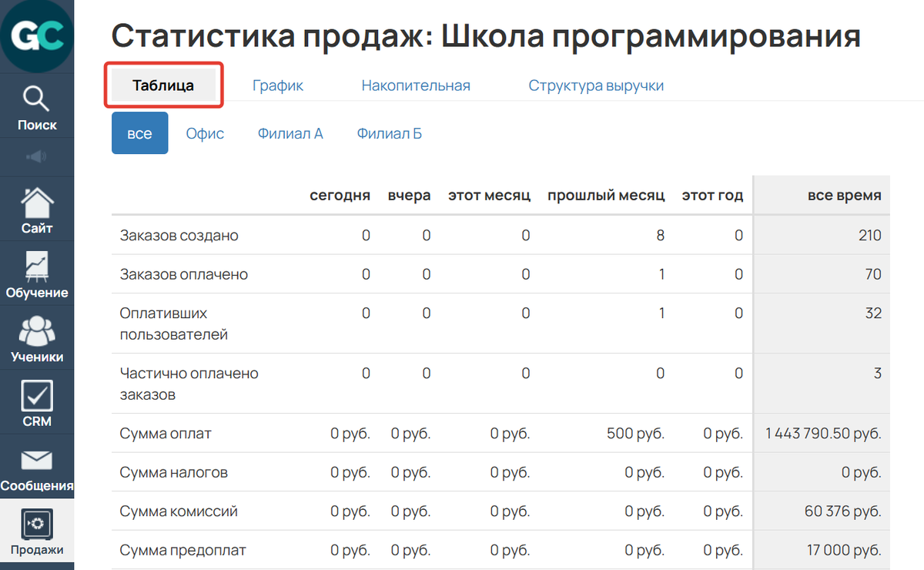The image size is (924, 570).
Task: Open the Структура выручки tab
Action: coord(596,85)
